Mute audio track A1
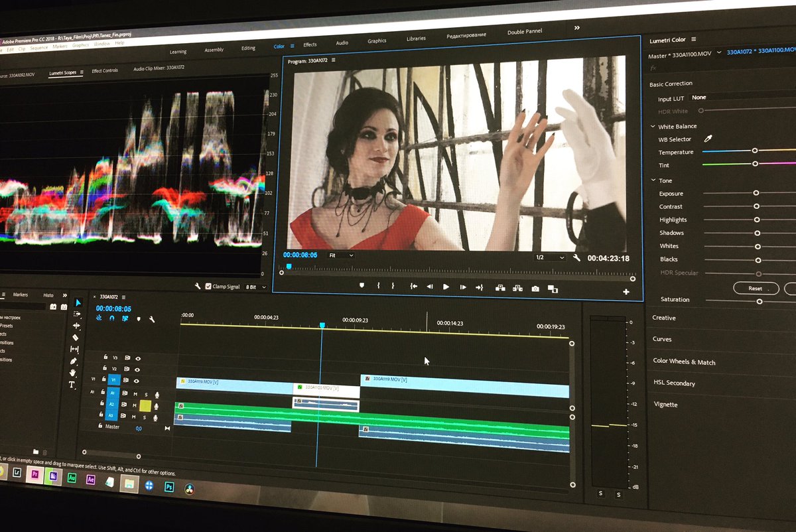 pos(135,393)
